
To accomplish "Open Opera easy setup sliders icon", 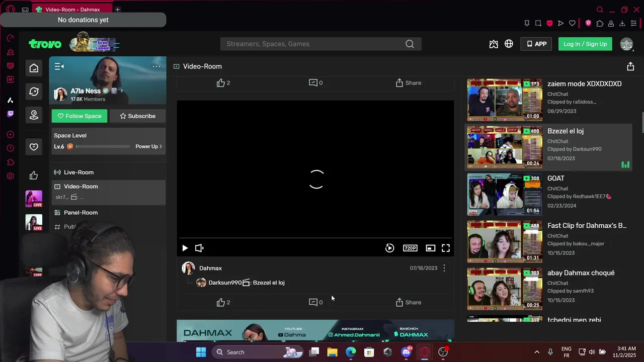I will point(633,23).
